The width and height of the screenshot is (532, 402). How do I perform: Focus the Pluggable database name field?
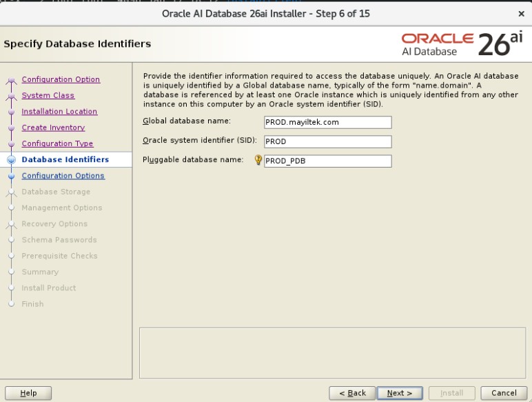(x=328, y=161)
